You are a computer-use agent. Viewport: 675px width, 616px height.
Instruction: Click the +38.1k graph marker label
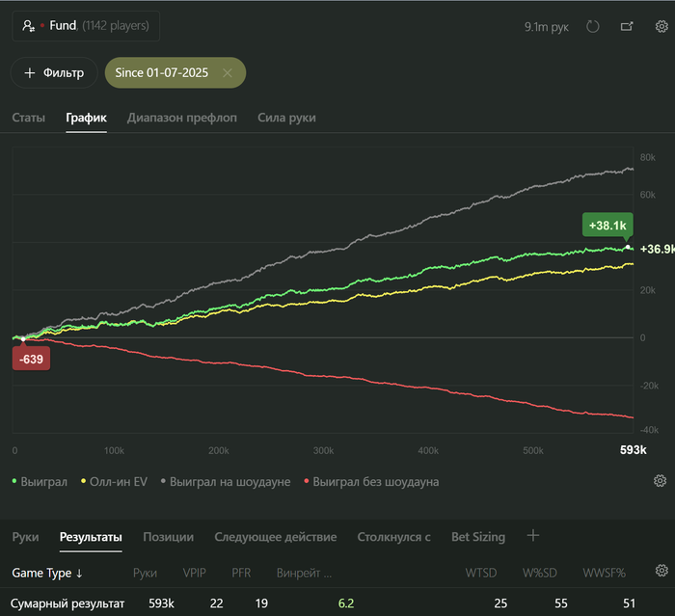[x=606, y=226]
